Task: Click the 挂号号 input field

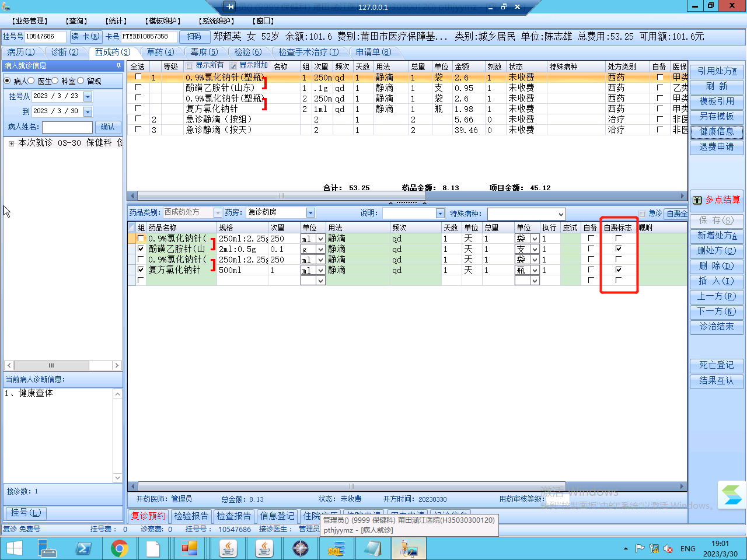Action: (x=46, y=37)
